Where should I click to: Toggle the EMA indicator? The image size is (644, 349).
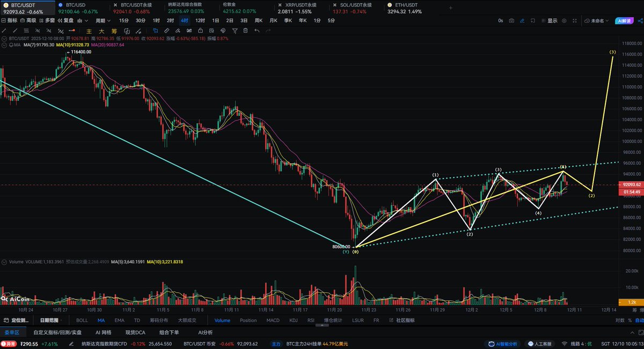[x=119, y=320]
